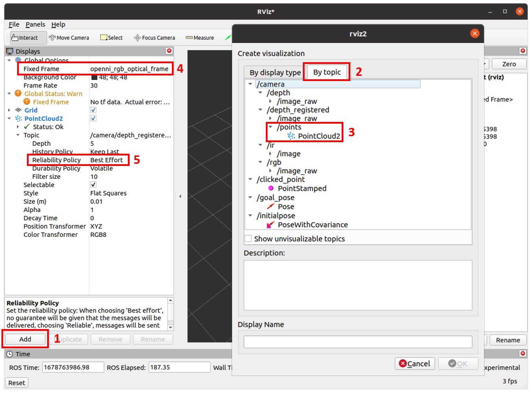Pick the Measure tool
The height and width of the screenshot is (393, 532).
[x=200, y=38]
